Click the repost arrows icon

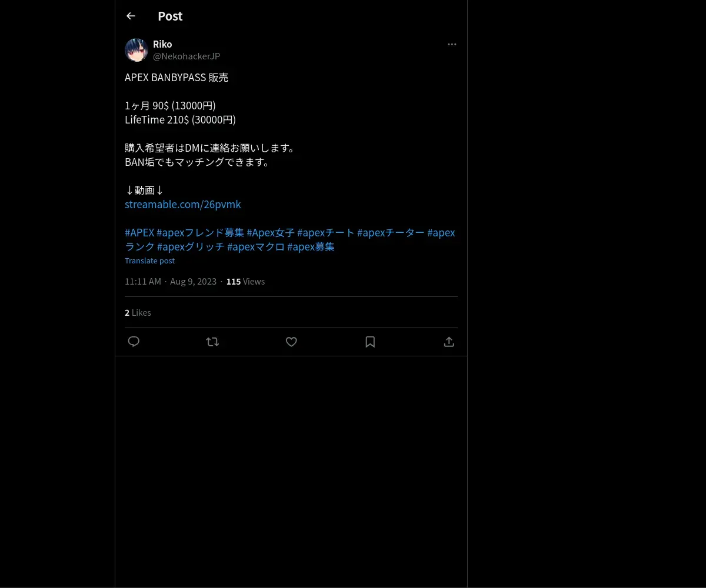[212, 342]
